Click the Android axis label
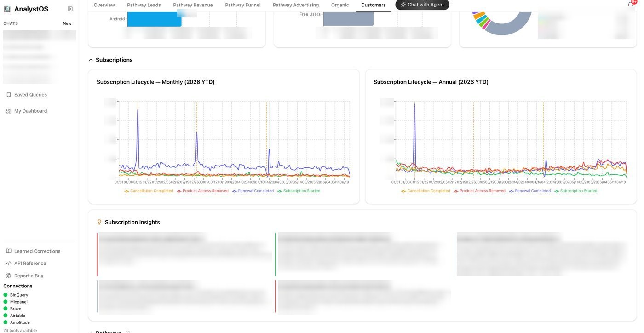This screenshot has width=644, height=333. pyautogui.click(x=117, y=19)
